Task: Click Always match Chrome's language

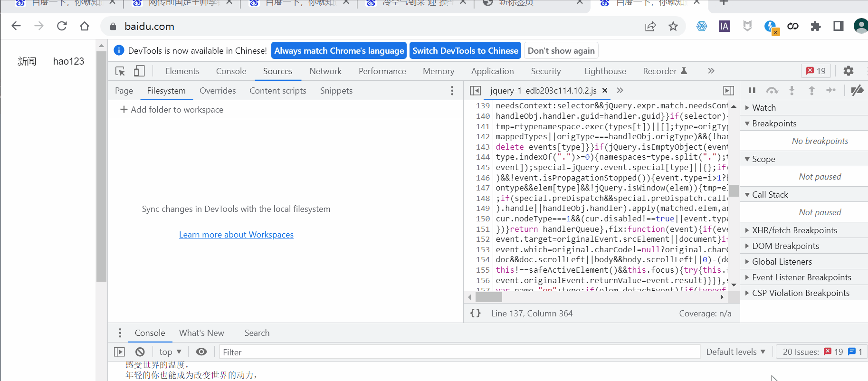Action: (x=339, y=51)
